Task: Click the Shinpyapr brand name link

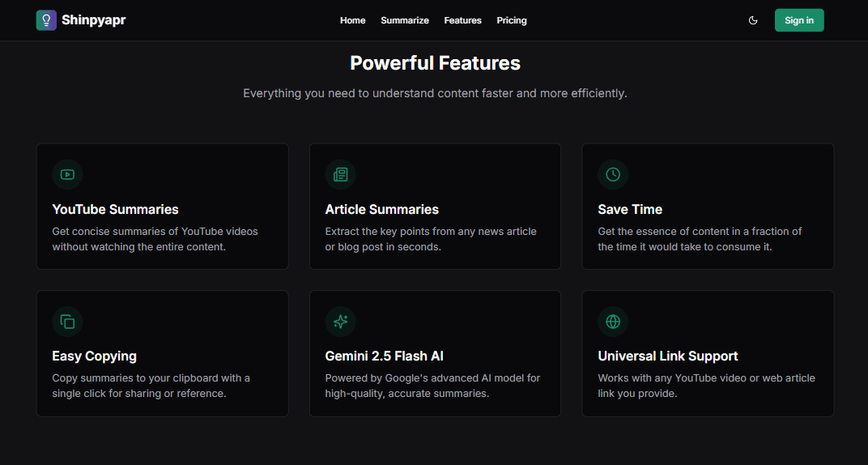Action: click(93, 20)
